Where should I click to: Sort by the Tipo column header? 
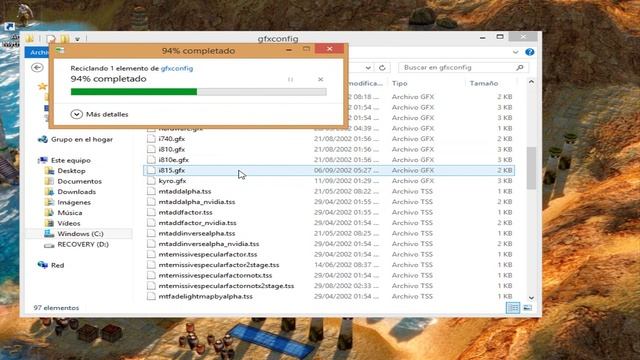(x=400, y=83)
